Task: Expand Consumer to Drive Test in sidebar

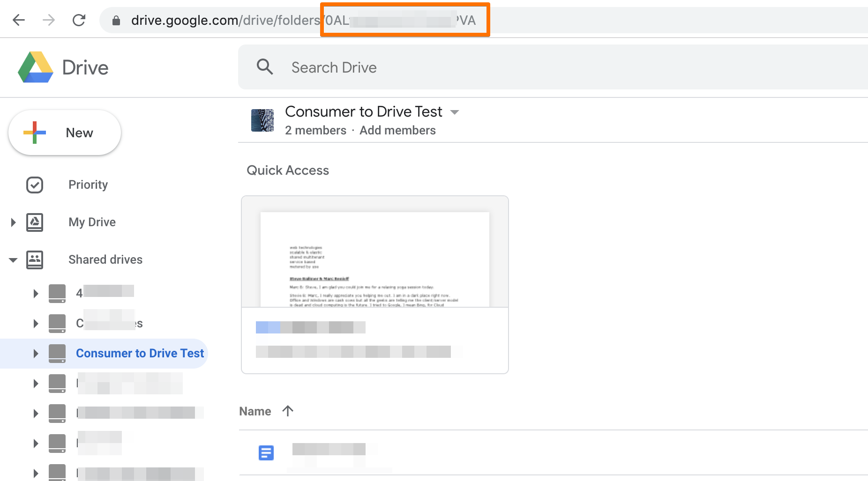Action: point(36,354)
